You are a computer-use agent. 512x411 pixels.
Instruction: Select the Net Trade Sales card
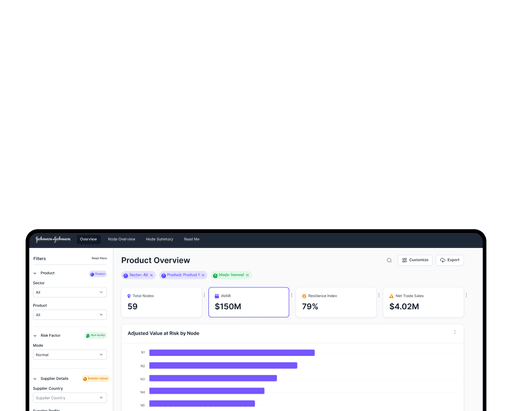(423, 302)
